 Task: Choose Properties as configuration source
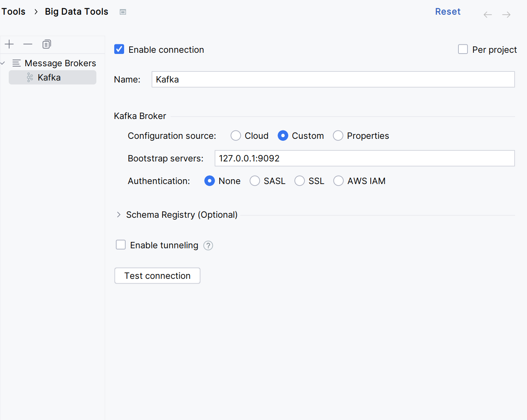[x=338, y=136]
